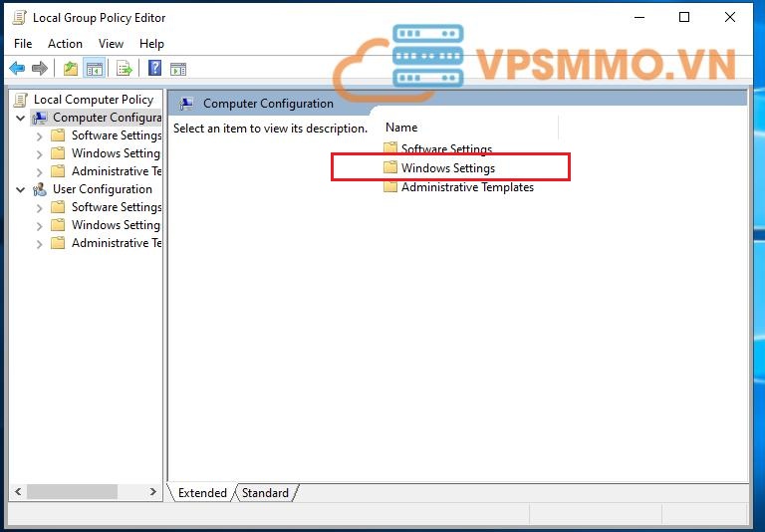Click the Forward arrow toolbar icon
This screenshot has height=532, width=765.
tap(40, 69)
